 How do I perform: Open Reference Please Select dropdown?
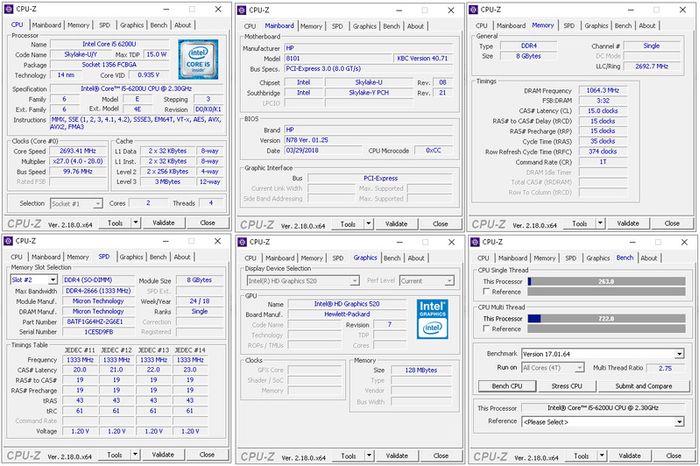pos(679,422)
